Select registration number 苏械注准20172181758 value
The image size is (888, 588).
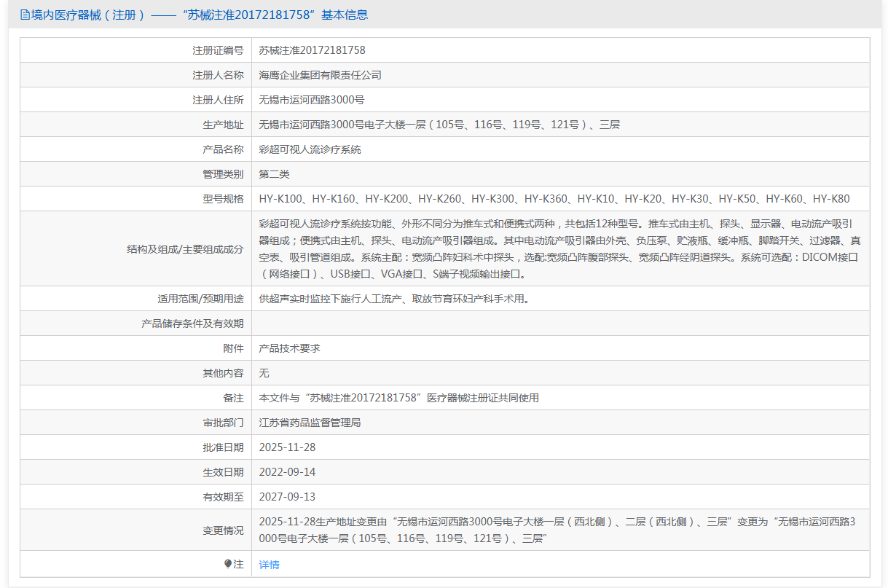(312, 50)
